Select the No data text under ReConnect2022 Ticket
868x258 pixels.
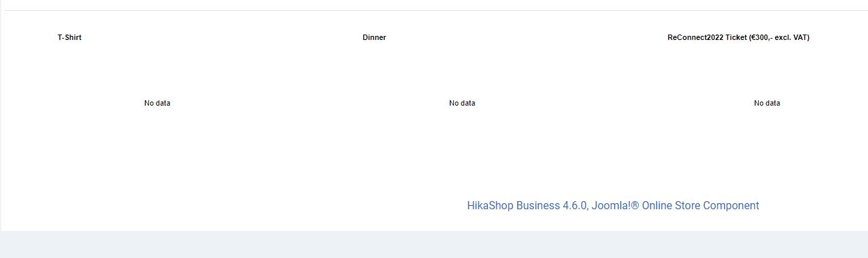click(x=767, y=103)
